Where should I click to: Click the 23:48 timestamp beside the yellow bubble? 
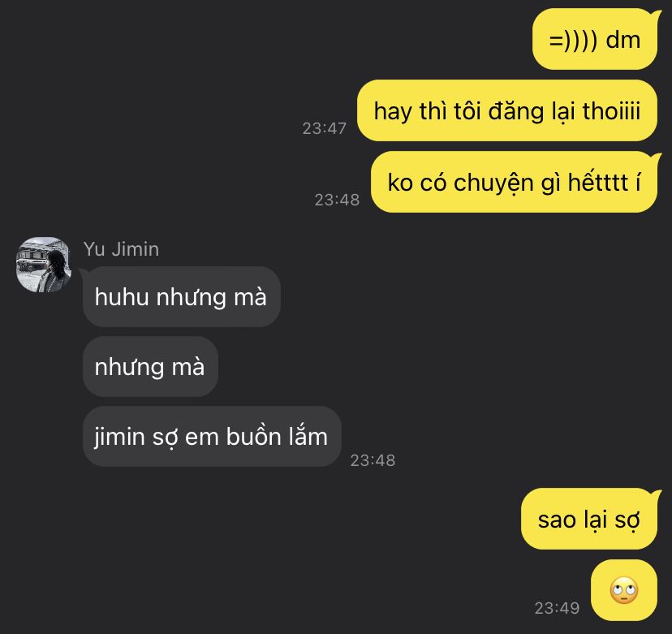click(337, 200)
